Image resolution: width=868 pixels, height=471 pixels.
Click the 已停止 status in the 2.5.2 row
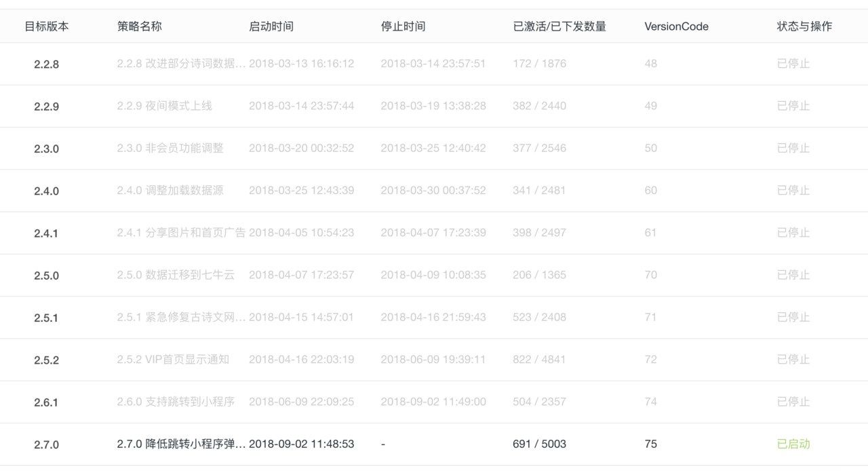(x=793, y=360)
